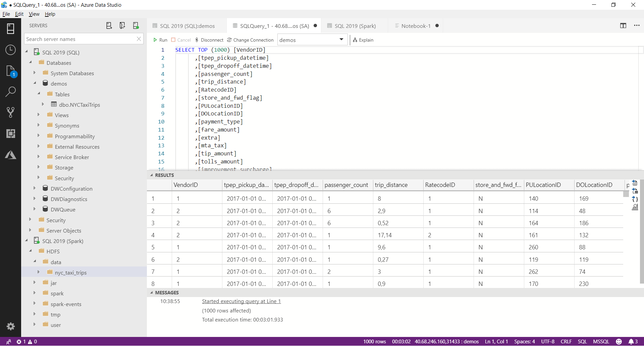Save query results as CSV

pos(635,183)
